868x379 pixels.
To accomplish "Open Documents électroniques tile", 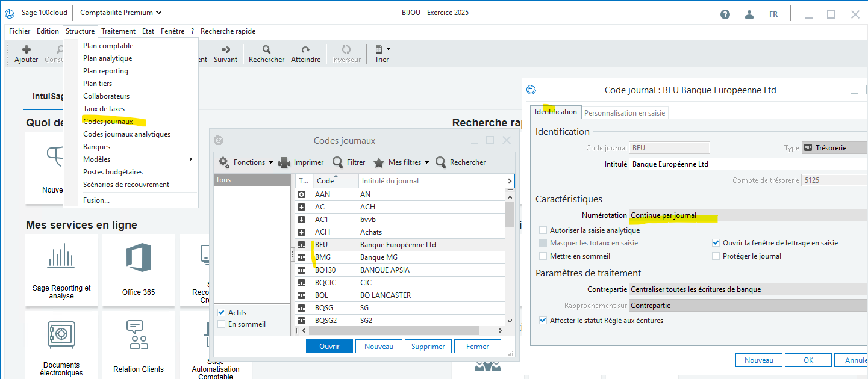I will click(x=61, y=345).
